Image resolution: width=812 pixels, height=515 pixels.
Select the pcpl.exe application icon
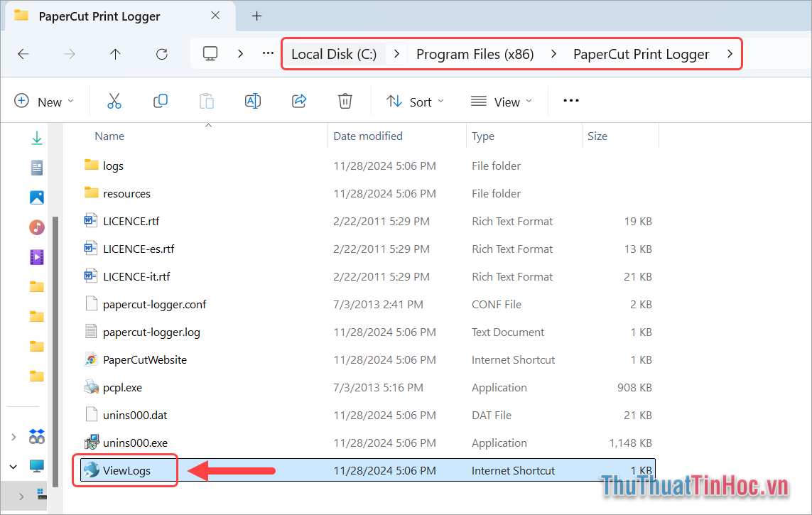click(91, 387)
